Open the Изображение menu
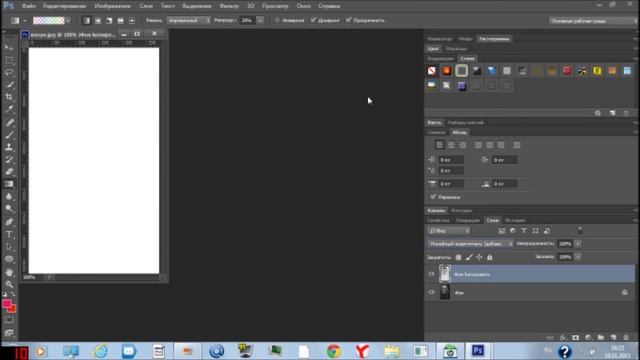The image size is (640, 360). 113,6
